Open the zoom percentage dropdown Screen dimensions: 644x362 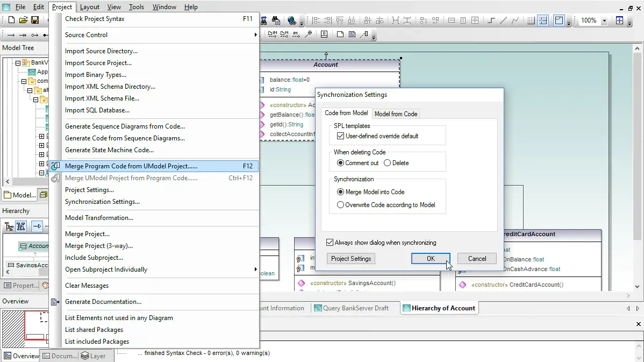(x=604, y=20)
